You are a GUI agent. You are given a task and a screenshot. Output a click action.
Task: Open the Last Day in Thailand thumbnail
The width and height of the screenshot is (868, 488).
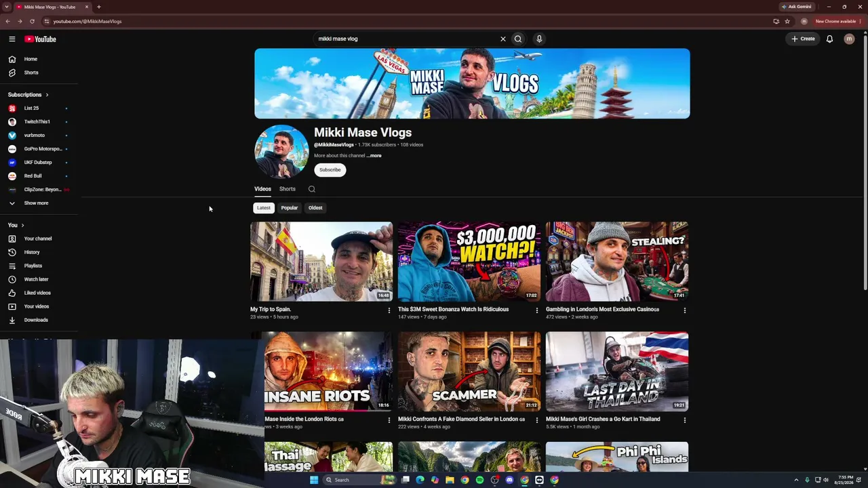click(617, 371)
